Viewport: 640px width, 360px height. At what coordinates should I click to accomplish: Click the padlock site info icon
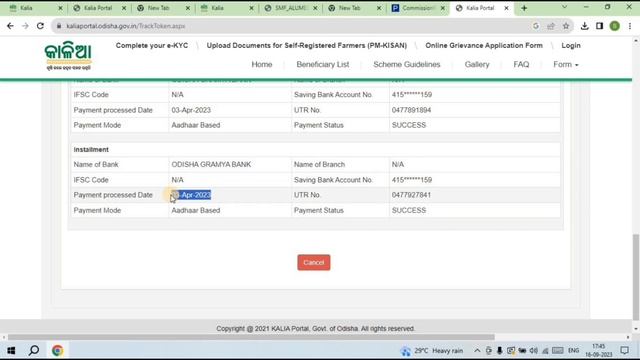pos(59,26)
